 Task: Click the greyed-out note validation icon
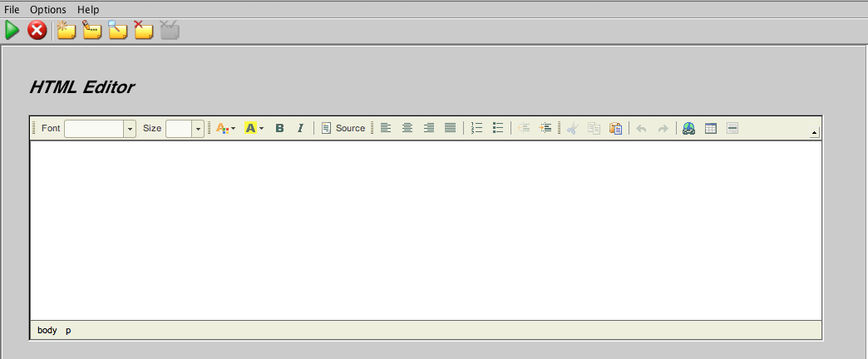tap(170, 30)
